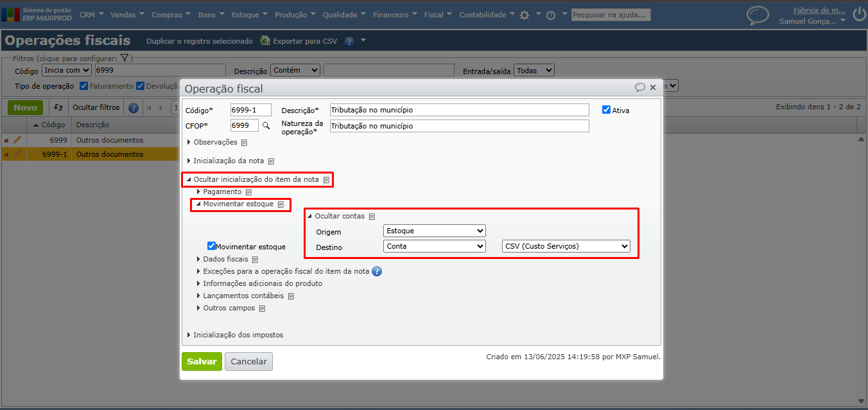The image size is (868, 410).
Task: Click the note icon next to Movimentar estoque header
Action: [x=281, y=204]
